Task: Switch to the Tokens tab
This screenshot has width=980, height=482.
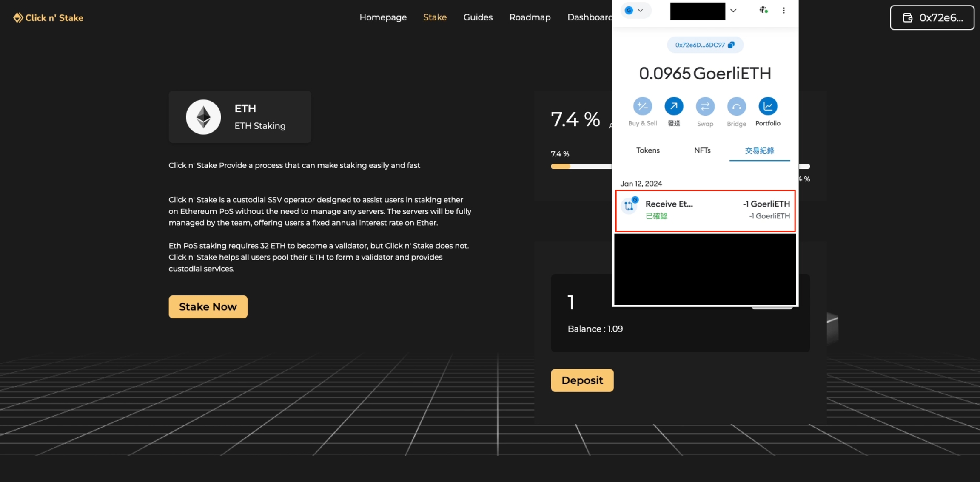Action: pos(648,150)
